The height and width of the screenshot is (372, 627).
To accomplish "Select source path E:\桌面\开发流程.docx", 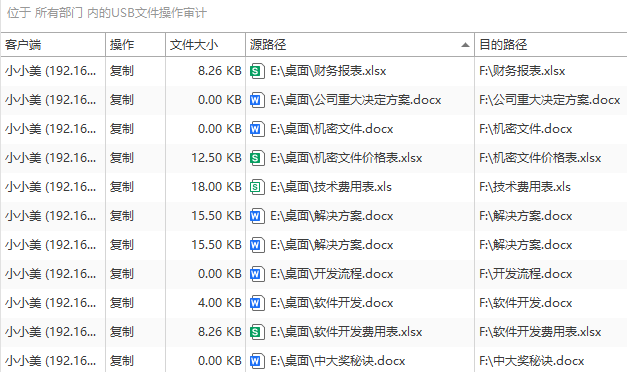I will pos(332,274).
